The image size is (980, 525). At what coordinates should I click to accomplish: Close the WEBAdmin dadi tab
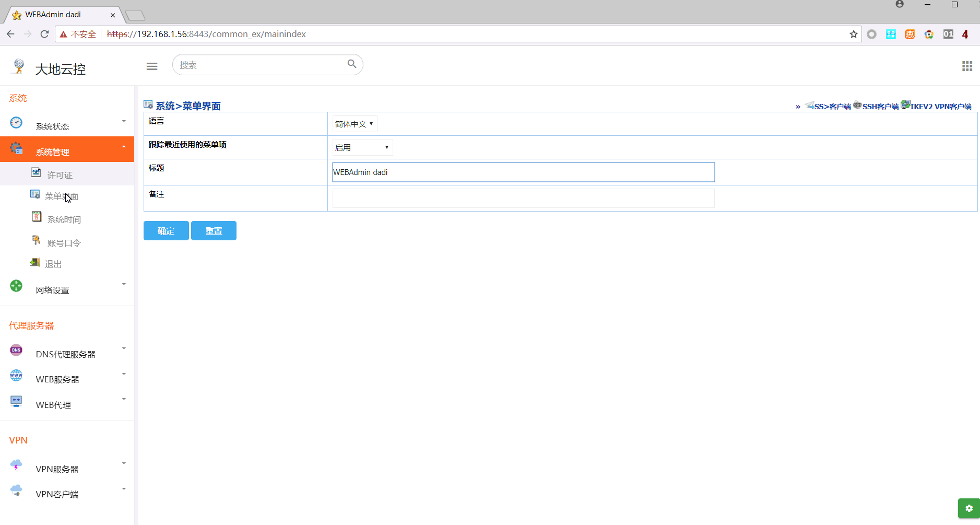[113, 15]
